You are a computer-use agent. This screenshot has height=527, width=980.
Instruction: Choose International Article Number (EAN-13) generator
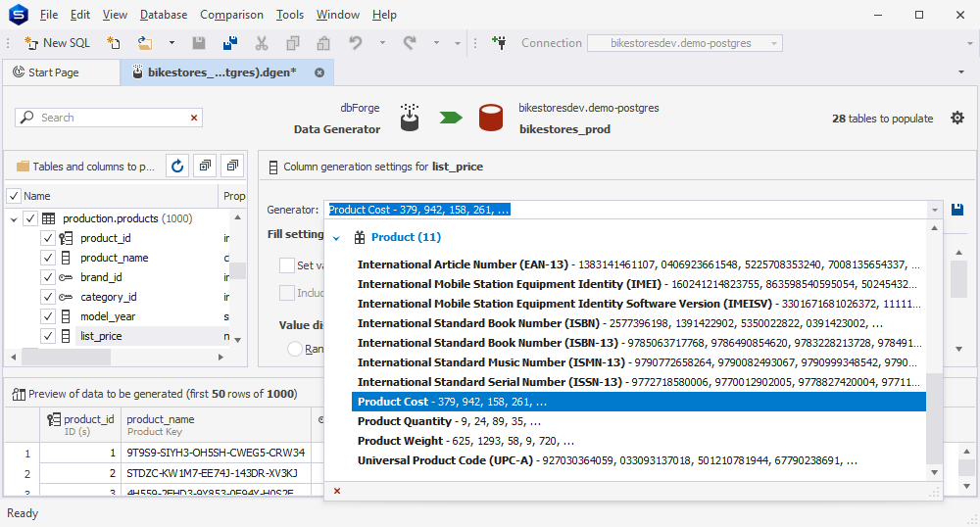pos(638,264)
